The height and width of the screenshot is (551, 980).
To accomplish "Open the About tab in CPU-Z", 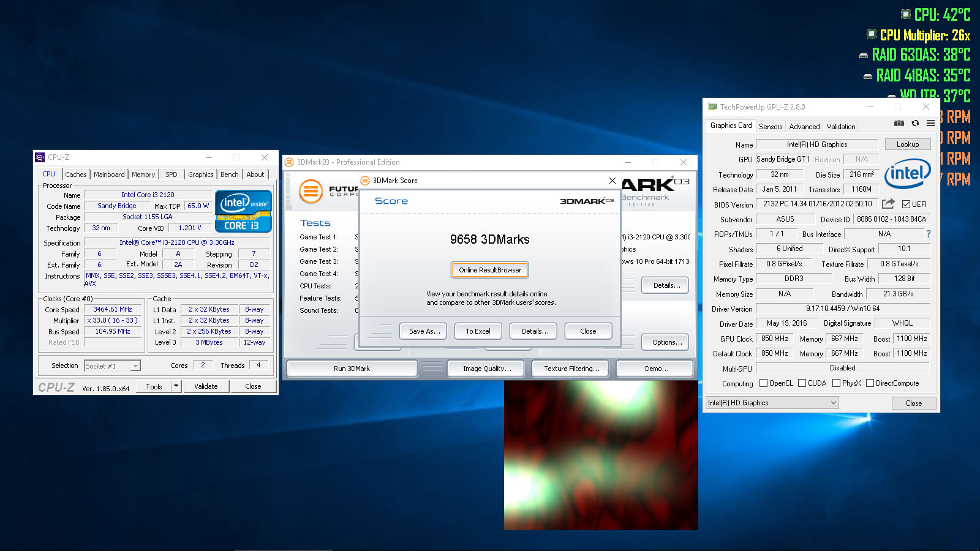I will pyautogui.click(x=255, y=174).
